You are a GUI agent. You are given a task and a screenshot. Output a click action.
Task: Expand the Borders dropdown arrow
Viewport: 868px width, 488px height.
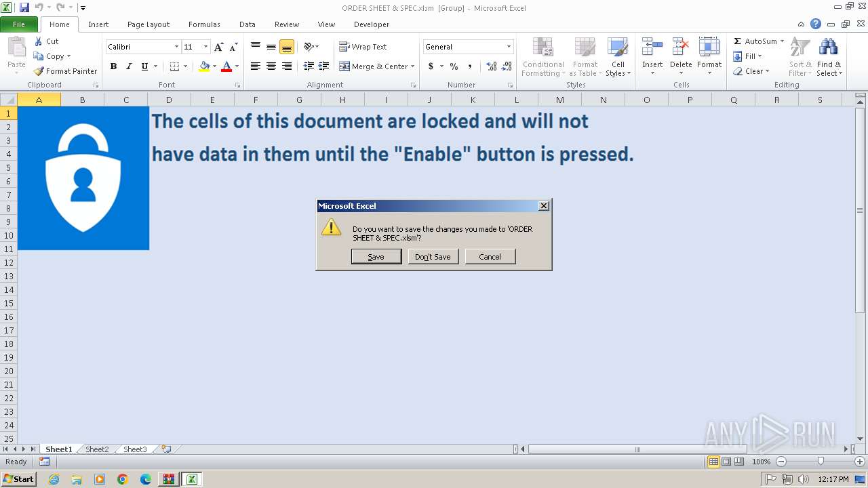pyautogui.click(x=185, y=66)
